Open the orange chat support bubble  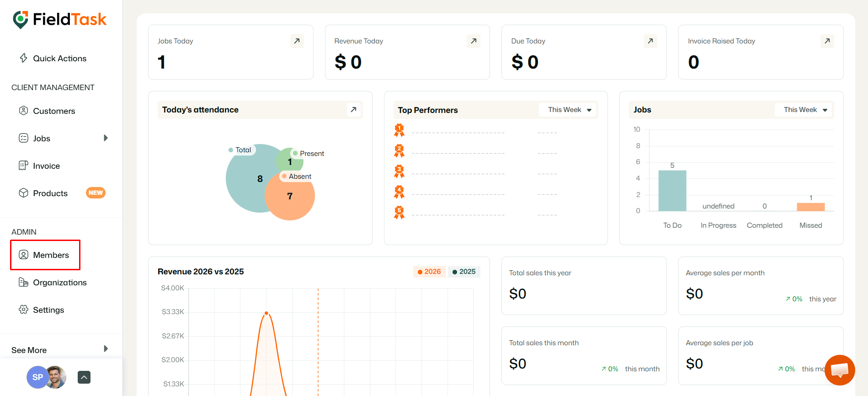tap(840, 370)
